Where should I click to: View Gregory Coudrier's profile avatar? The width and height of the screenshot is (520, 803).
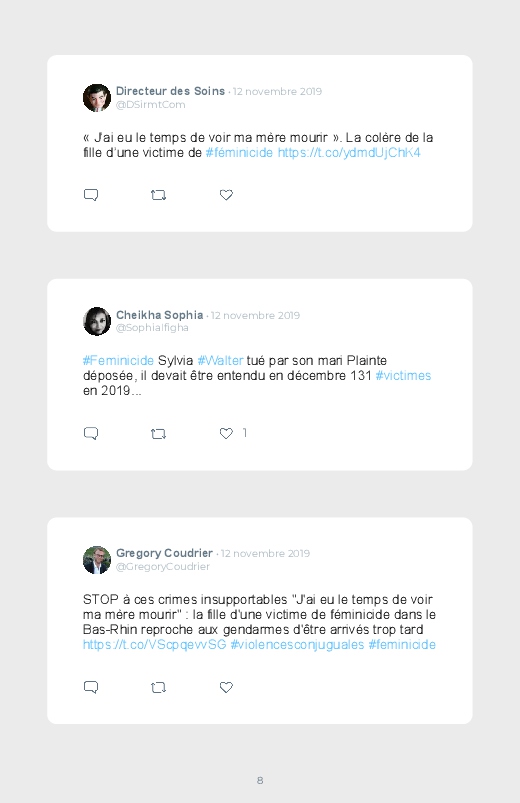click(97, 560)
